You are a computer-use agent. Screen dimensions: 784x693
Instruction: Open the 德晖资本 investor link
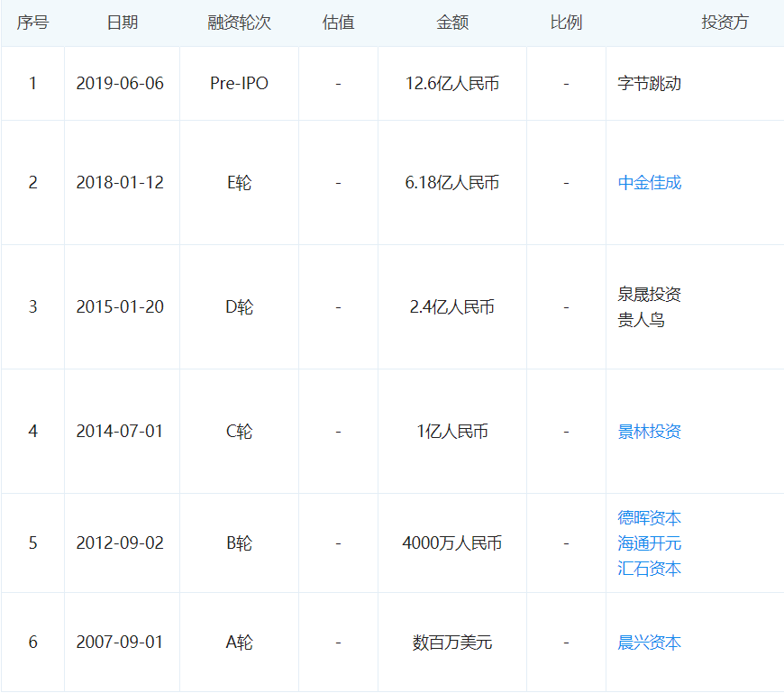coord(649,517)
